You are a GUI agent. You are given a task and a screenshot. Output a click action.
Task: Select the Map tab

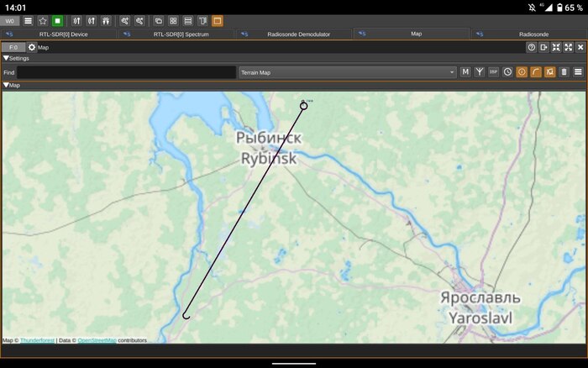click(x=412, y=34)
